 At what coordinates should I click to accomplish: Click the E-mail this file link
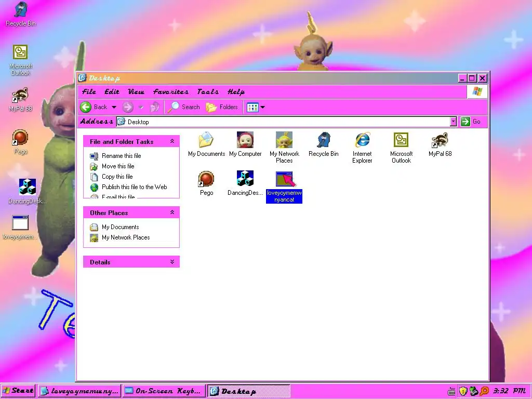(x=118, y=196)
